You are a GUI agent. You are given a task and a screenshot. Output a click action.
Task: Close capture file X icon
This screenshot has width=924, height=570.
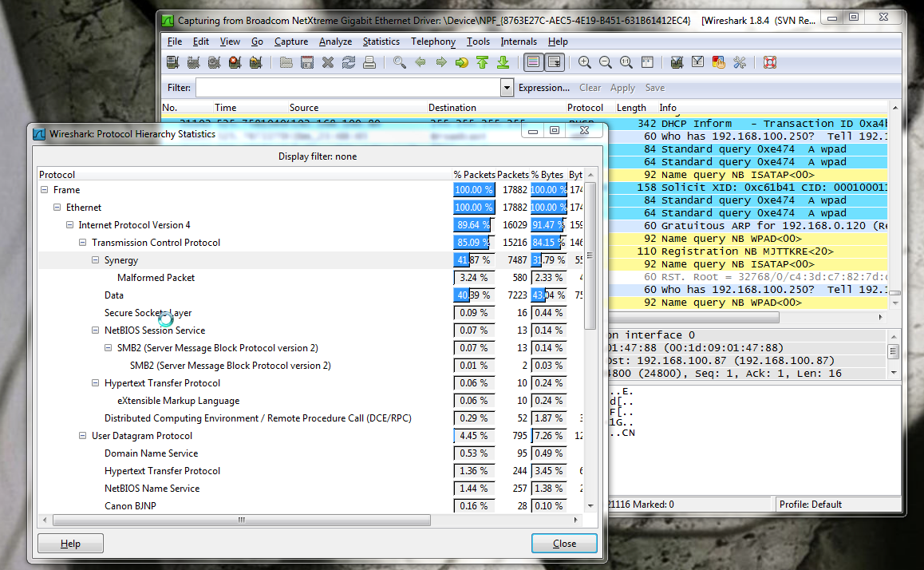pyautogui.click(x=328, y=62)
